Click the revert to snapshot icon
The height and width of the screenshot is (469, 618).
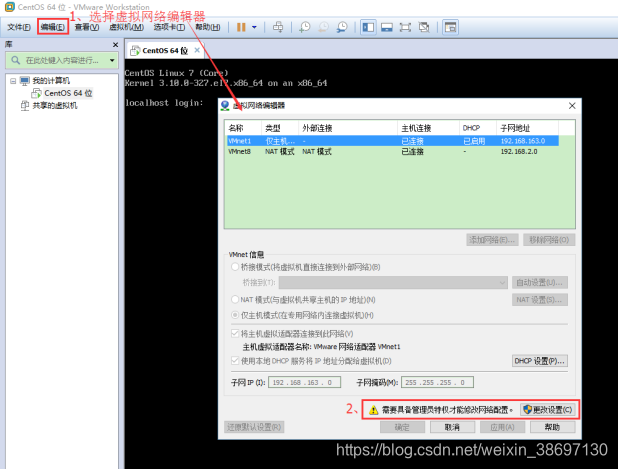pos(323,27)
